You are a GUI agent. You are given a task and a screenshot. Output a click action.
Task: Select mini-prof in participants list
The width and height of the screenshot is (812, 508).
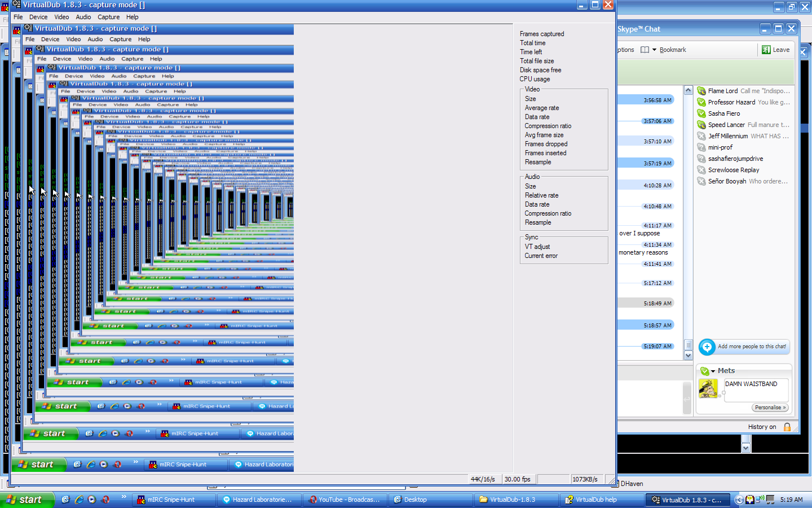(x=720, y=147)
